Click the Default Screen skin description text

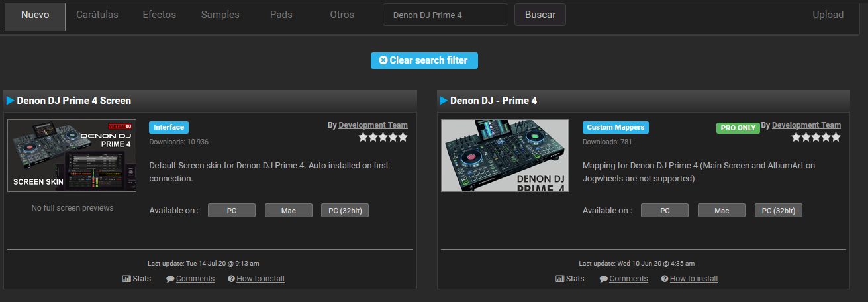tap(269, 172)
